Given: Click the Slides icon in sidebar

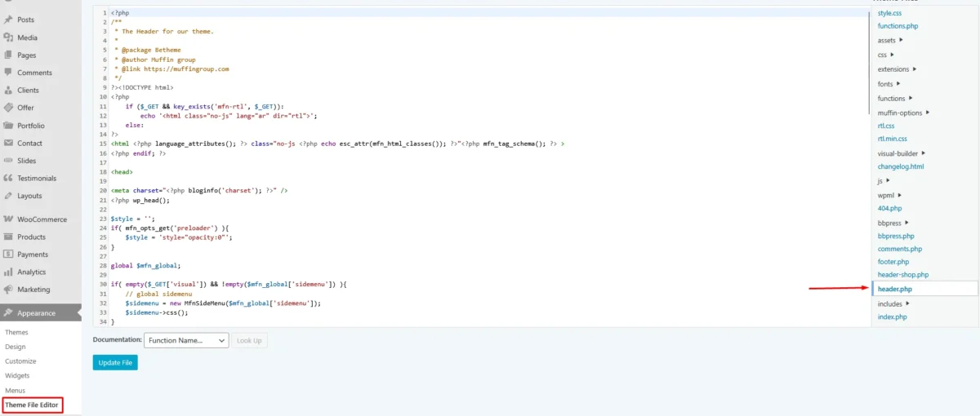Looking at the screenshot, I should (8, 161).
